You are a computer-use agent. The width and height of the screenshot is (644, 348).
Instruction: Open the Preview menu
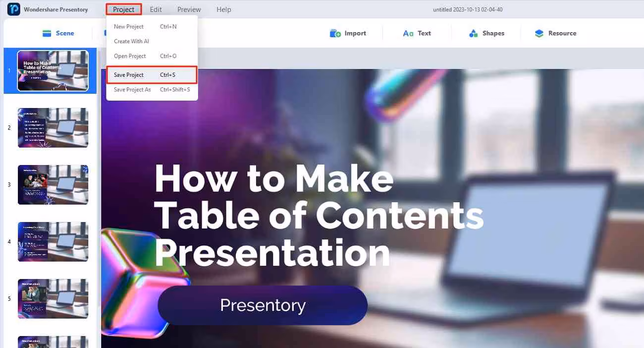(x=189, y=9)
